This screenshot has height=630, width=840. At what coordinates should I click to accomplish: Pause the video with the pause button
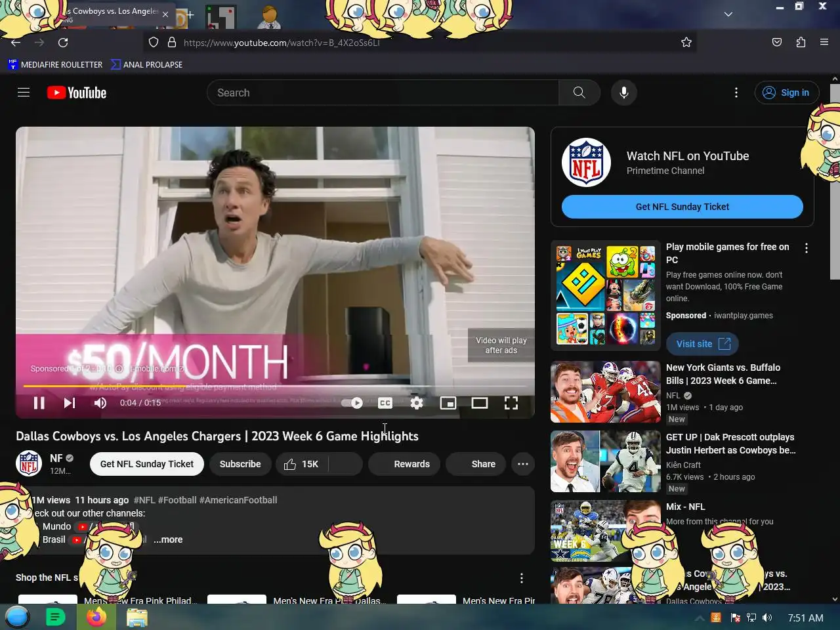tap(39, 403)
